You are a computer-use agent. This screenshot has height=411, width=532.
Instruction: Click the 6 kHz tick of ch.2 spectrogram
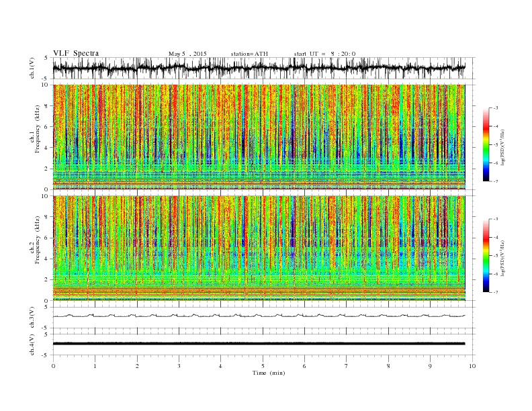click(47, 238)
